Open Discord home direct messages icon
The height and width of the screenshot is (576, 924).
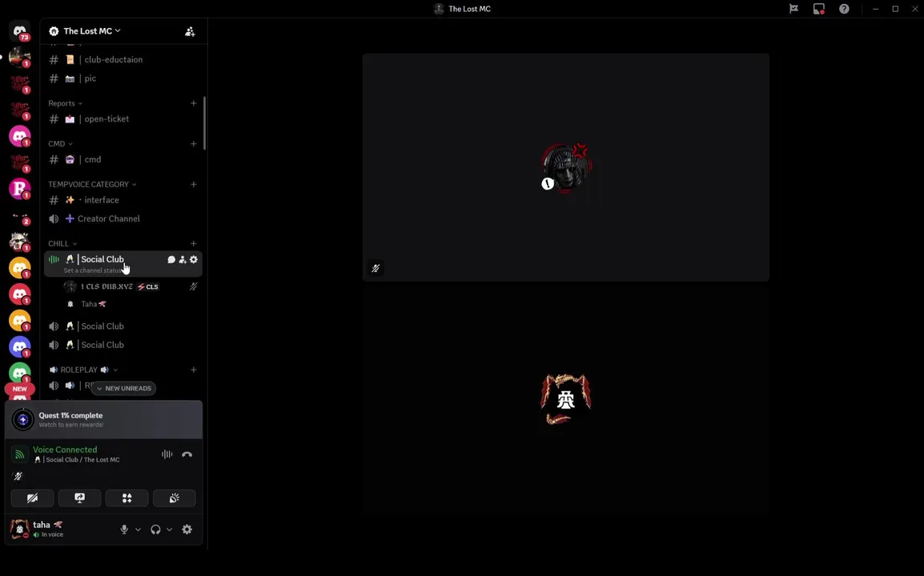[19, 30]
